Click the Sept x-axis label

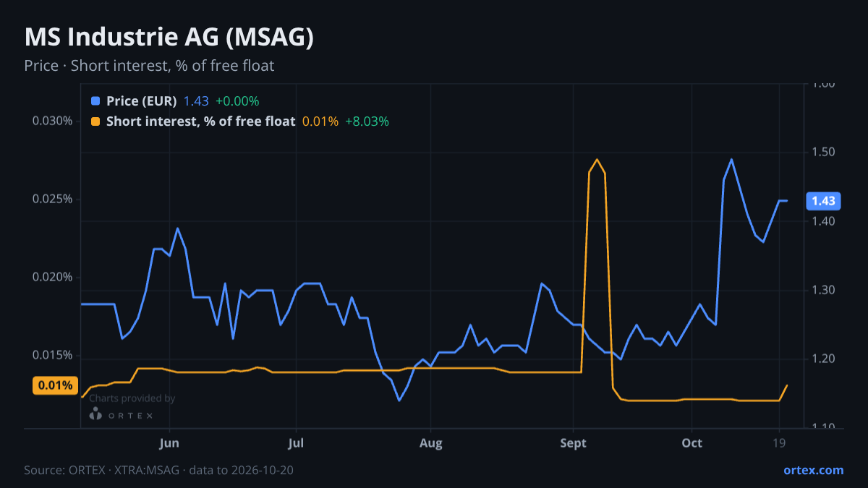[x=573, y=442]
